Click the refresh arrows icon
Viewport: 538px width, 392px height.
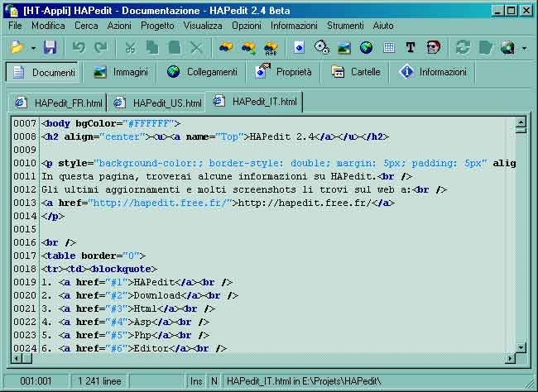(x=463, y=47)
